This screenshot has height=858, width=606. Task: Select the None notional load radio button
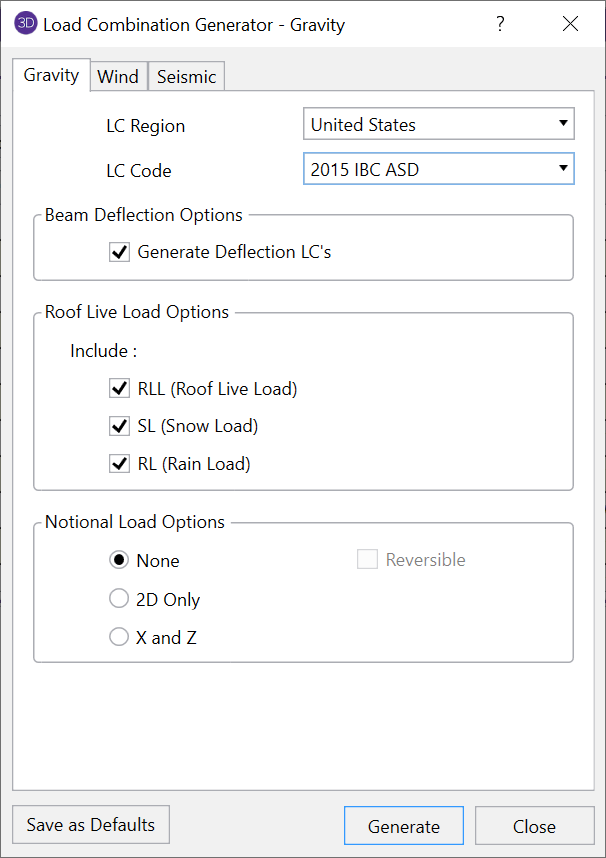(119, 560)
